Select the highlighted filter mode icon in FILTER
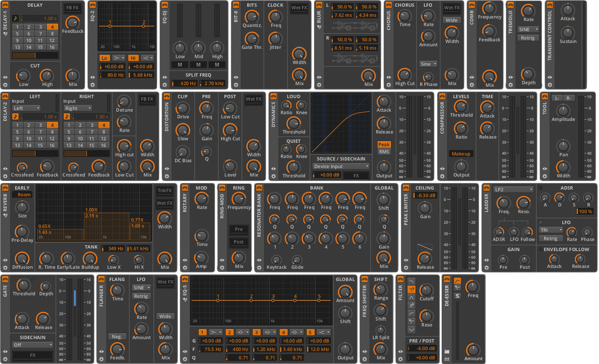Screen dimensions: 599x364 (x=411, y=289)
